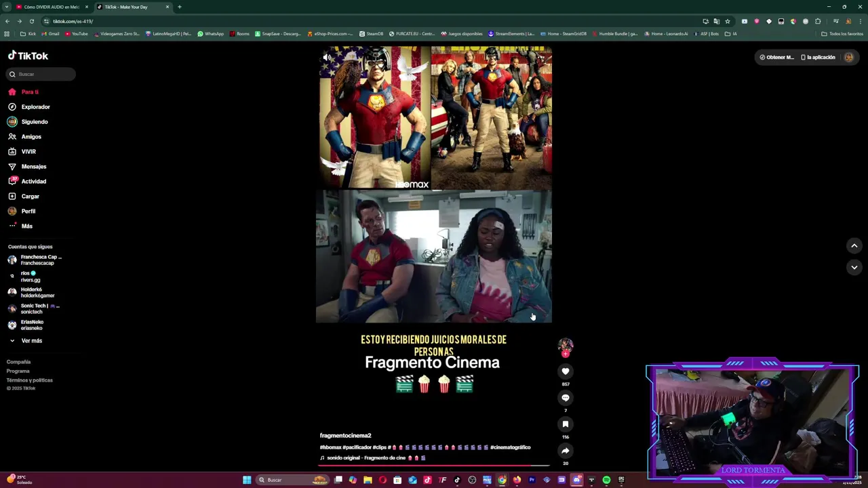Select TikTok - Make Your Day tab
The width and height of the screenshot is (868, 488).
[132, 7]
